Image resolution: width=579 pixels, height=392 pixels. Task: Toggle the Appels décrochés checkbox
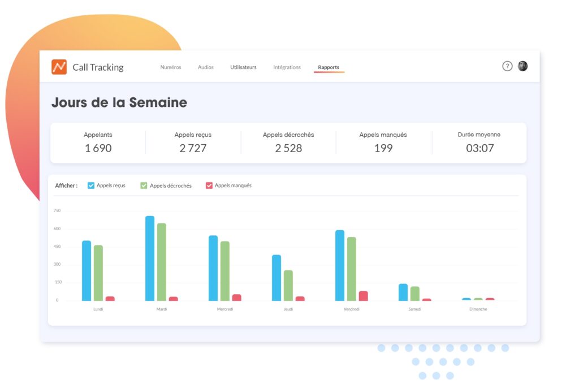144,186
